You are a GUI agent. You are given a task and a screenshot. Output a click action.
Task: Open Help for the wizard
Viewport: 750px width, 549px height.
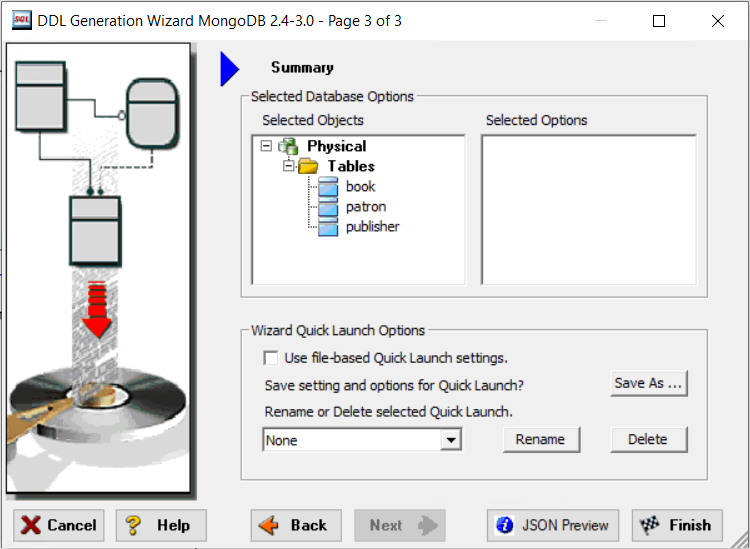click(x=161, y=525)
